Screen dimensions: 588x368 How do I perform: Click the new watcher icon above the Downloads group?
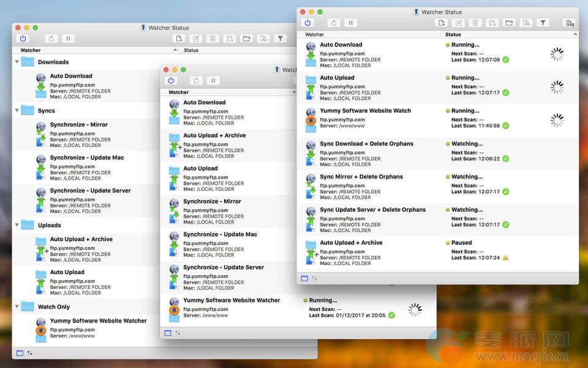pos(179,39)
